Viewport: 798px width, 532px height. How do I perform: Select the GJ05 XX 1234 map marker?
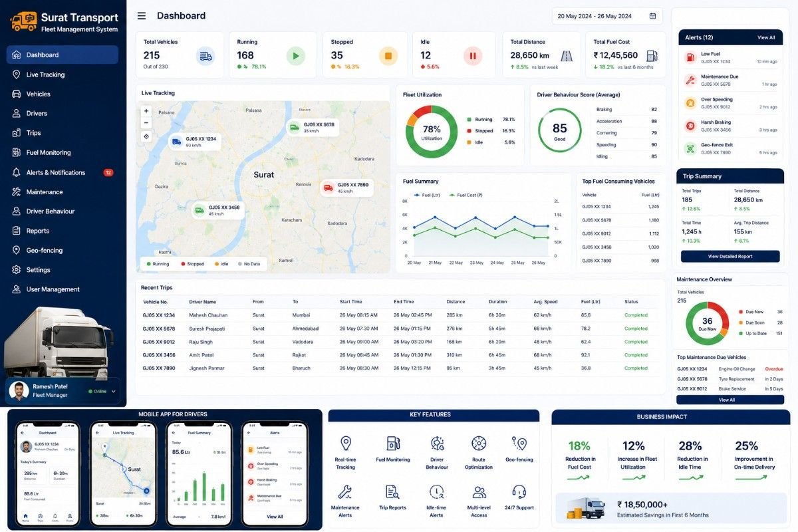point(194,142)
